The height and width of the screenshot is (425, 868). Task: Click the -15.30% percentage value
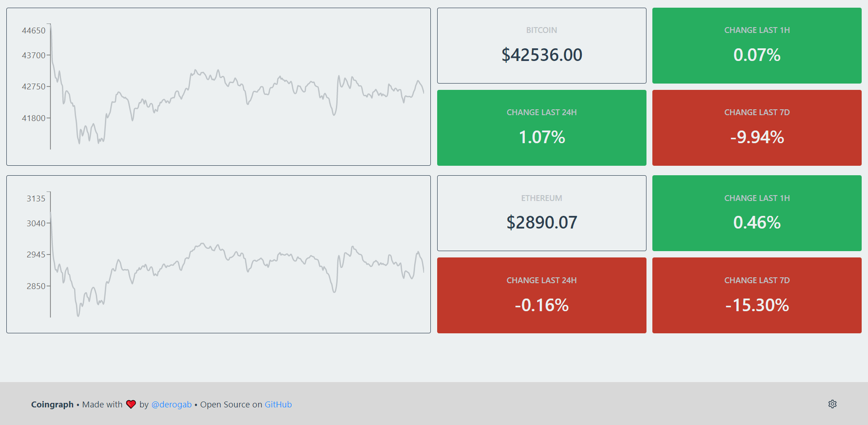pos(757,305)
